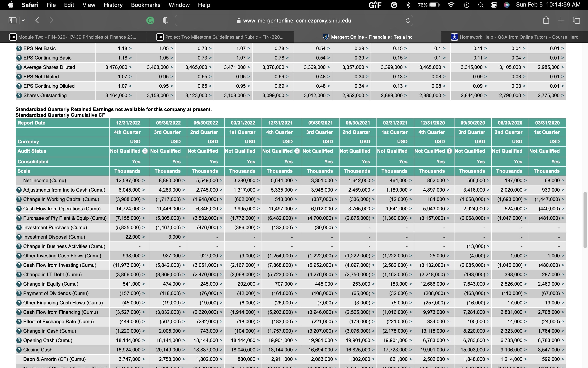Open the Bookmarks menu

146,5
